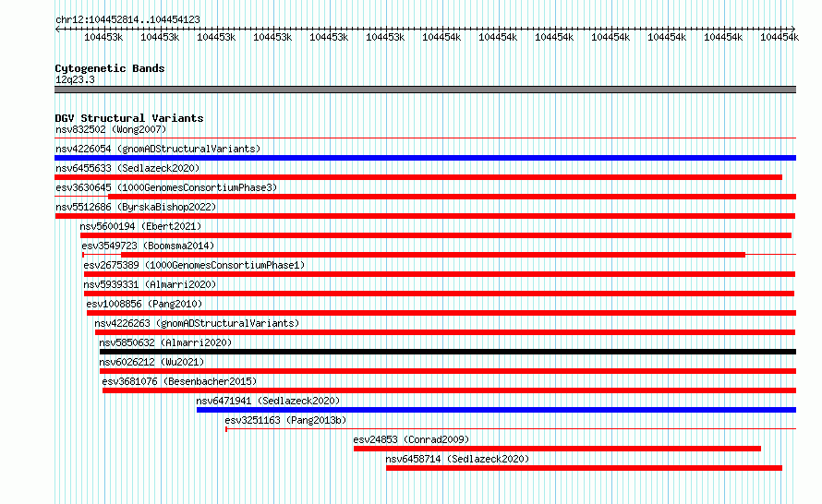Click the DGV Structural Variants track title

129,118
